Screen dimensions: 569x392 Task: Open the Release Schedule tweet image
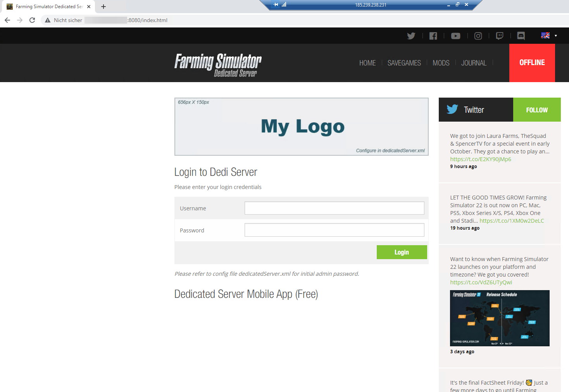(500, 318)
